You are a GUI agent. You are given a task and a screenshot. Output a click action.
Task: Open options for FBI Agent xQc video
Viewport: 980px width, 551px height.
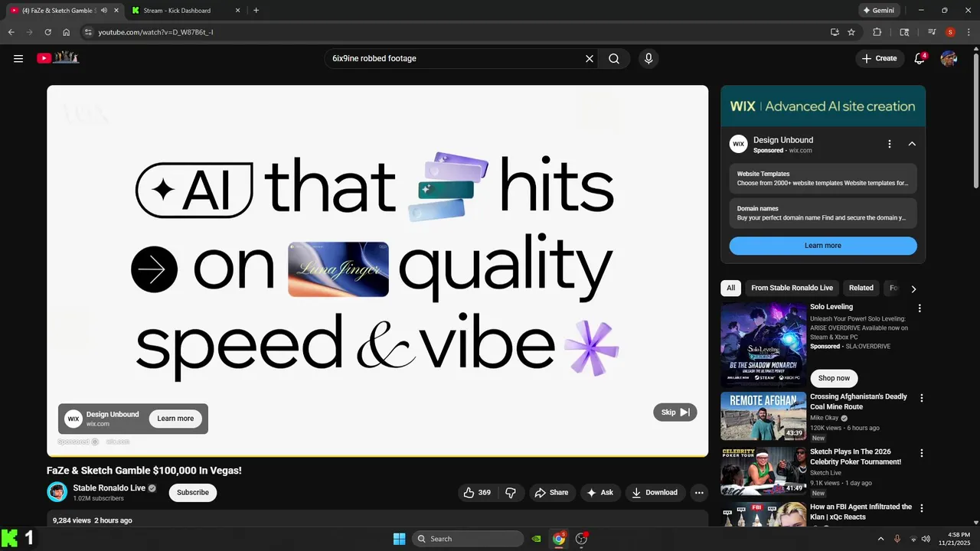[922, 508]
